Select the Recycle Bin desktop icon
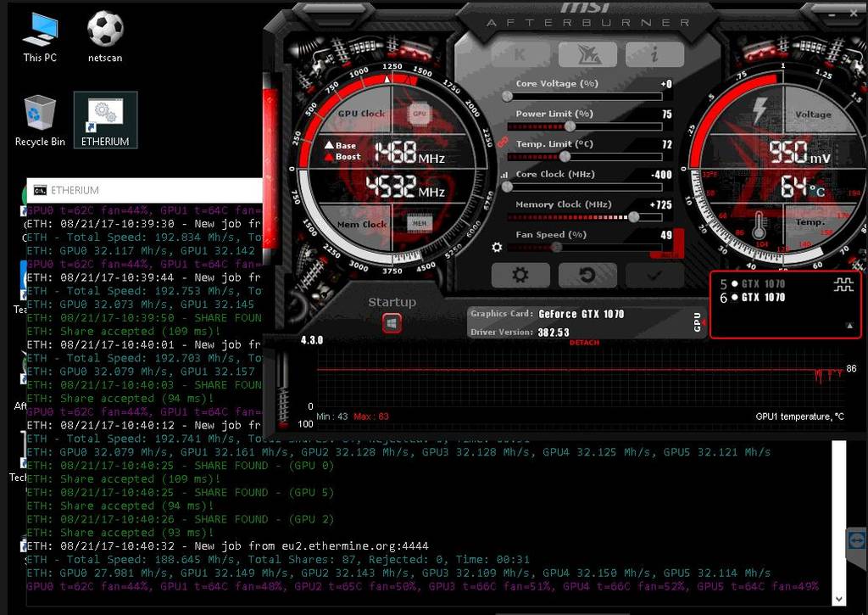 tap(40, 120)
